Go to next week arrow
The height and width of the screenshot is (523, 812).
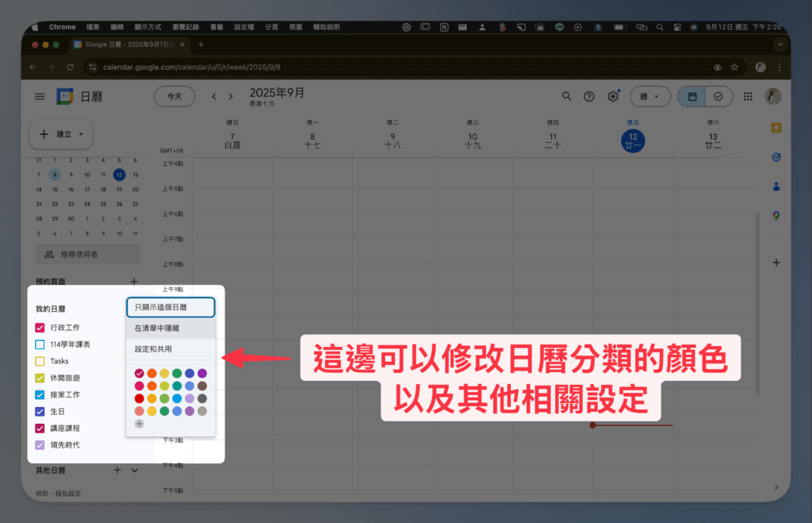click(x=231, y=96)
